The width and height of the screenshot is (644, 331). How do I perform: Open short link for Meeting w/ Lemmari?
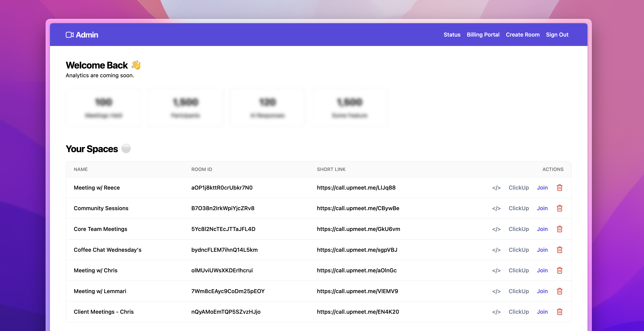357,291
